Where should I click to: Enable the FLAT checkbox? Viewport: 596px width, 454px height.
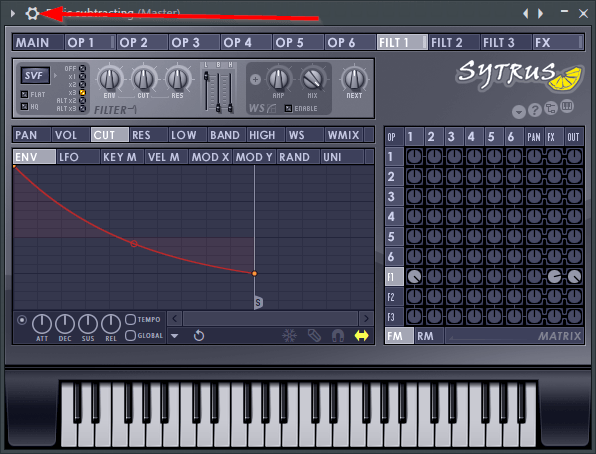click(x=24, y=94)
